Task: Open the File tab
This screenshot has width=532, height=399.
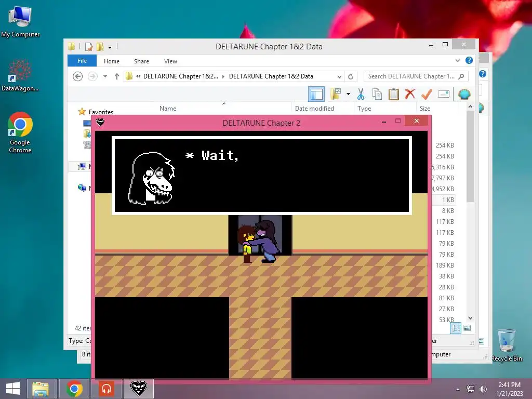Action: pos(82,61)
